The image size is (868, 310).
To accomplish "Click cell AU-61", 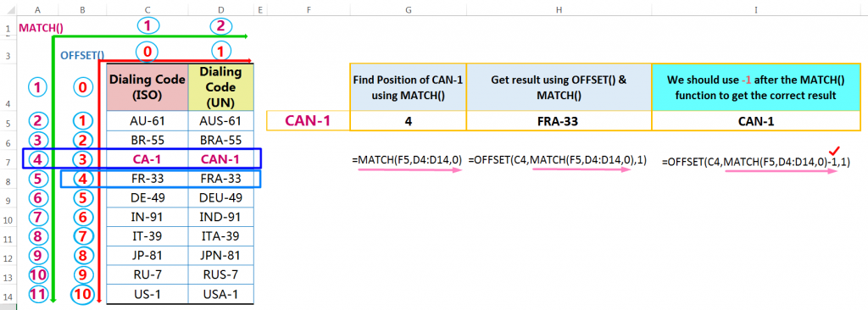I will [147, 120].
